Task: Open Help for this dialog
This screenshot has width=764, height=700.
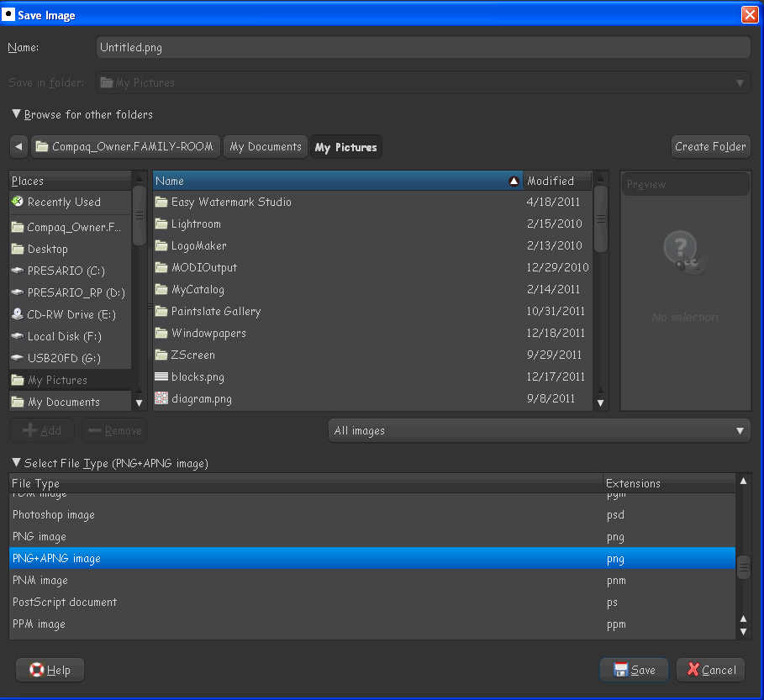Action: (x=50, y=670)
